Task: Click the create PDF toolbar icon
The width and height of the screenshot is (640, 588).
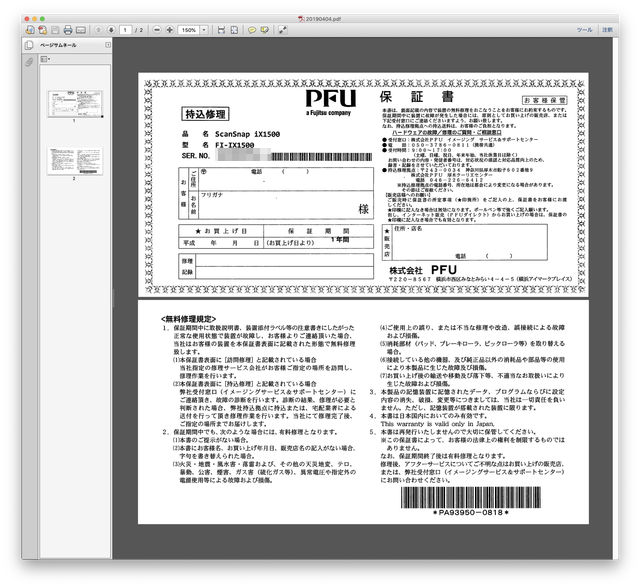Action: click(x=42, y=30)
